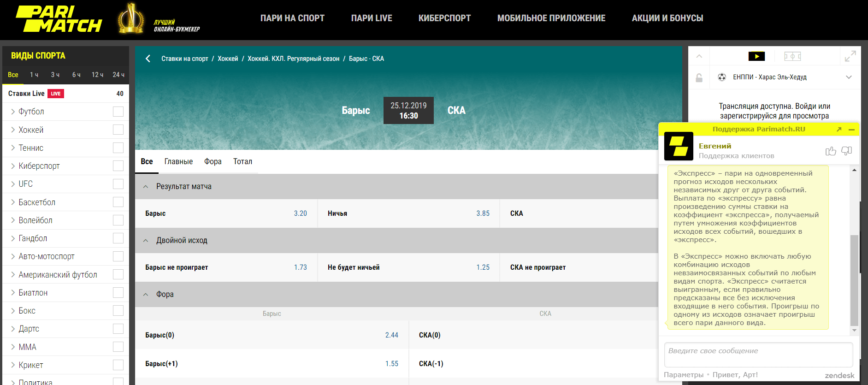This screenshot has height=385, width=868.
Task: Open the video stream play icon
Action: pos(756,56)
